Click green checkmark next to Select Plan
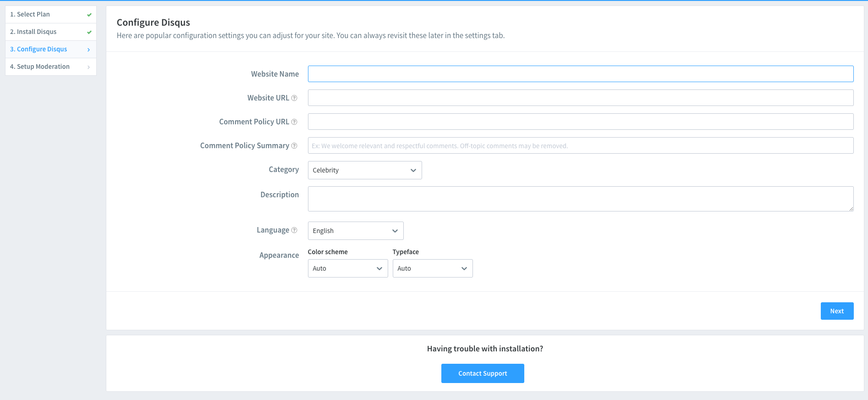 [x=89, y=15]
